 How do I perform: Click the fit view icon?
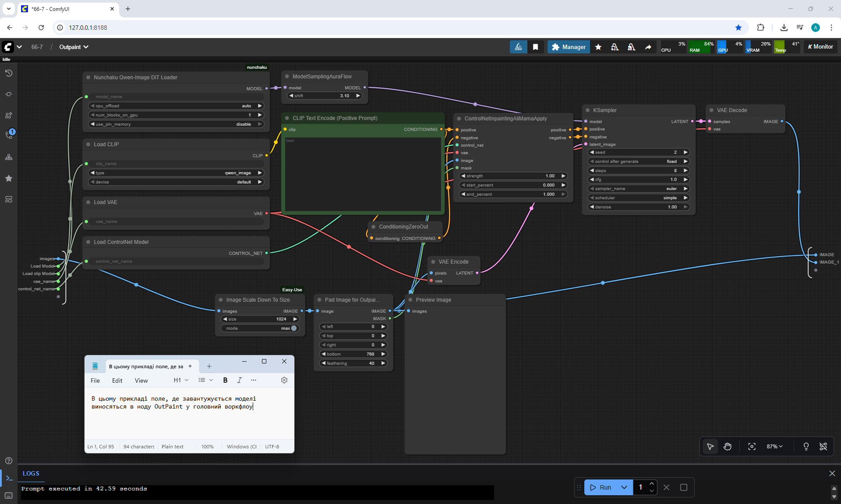tap(752, 447)
